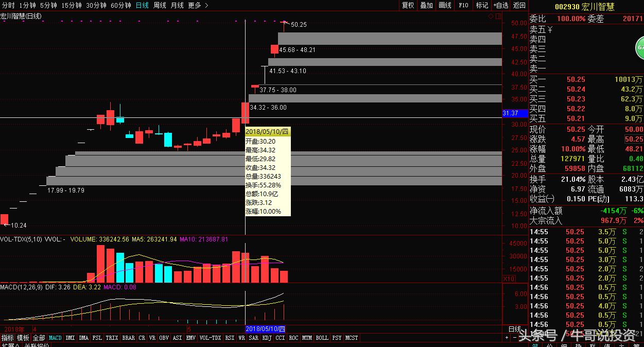Screen dimensions: 644x347
Task: Select the WR indicator
Action: click(x=241, y=338)
